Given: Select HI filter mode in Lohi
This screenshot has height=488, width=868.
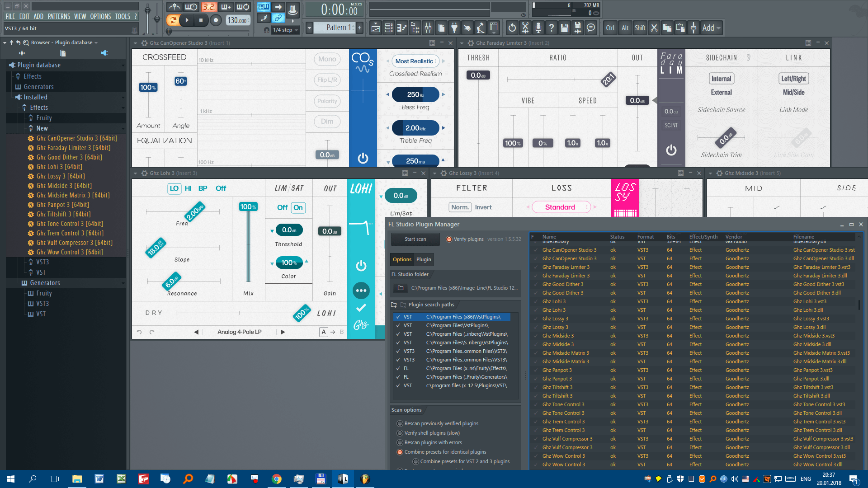Looking at the screenshot, I should [188, 188].
